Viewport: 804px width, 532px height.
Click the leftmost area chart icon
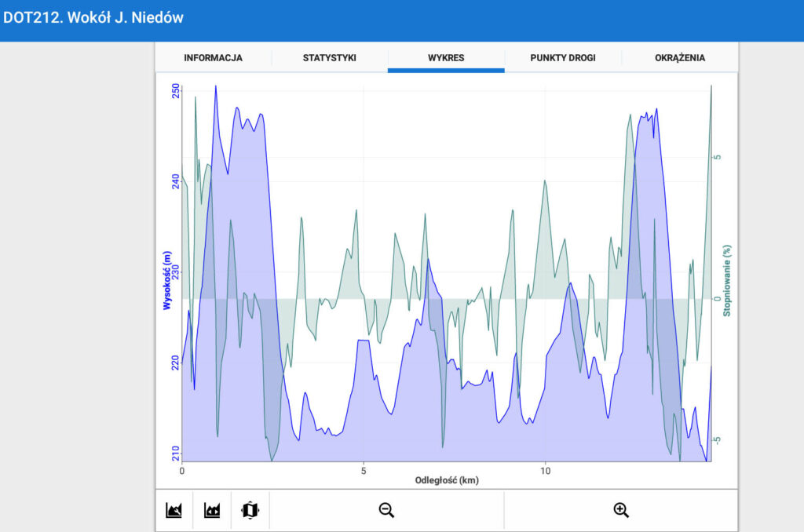coord(174,511)
